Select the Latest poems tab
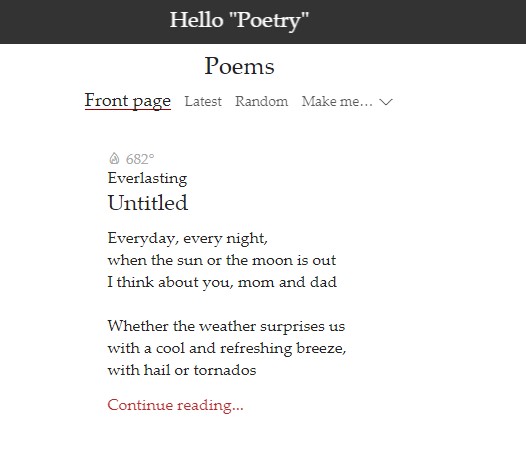This screenshot has height=457, width=526. click(x=203, y=101)
